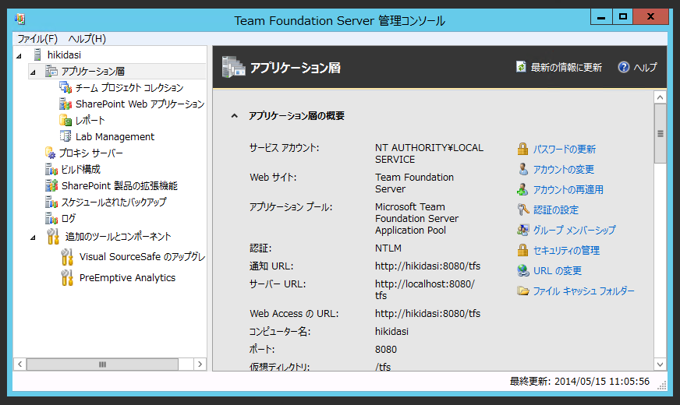Click the ビルド構成 icon
This screenshot has height=405, width=680.
click(51, 169)
